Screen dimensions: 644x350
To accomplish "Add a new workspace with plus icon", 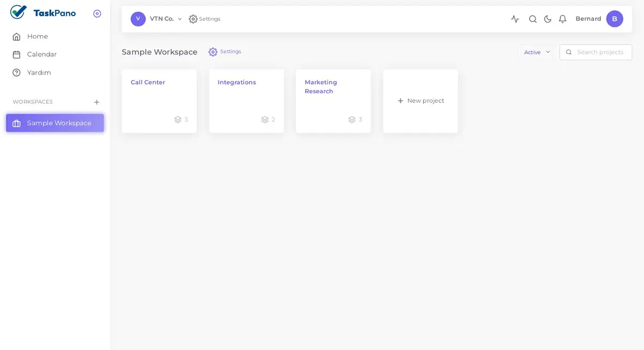I will click(x=97, y=102).
